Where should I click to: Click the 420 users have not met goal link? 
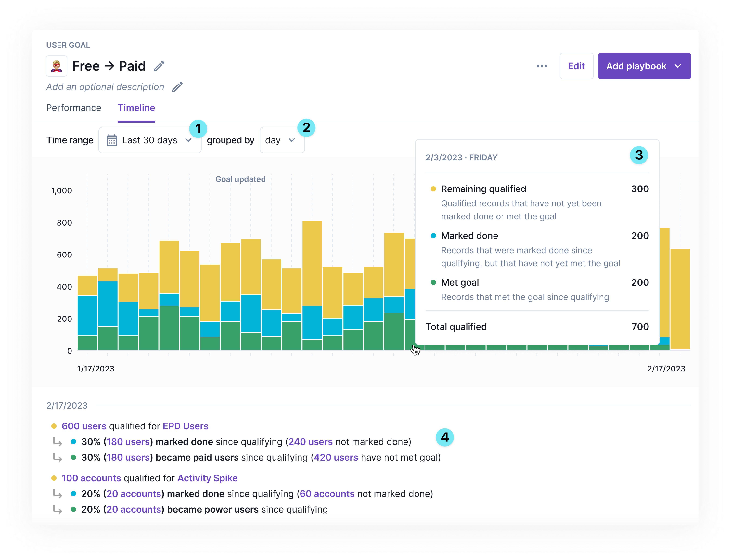pos(336,457)
